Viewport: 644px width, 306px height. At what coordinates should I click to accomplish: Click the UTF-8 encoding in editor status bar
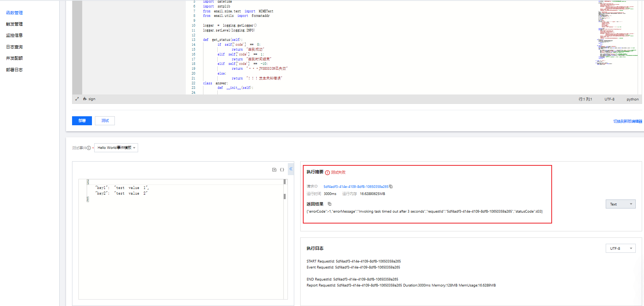609,99
